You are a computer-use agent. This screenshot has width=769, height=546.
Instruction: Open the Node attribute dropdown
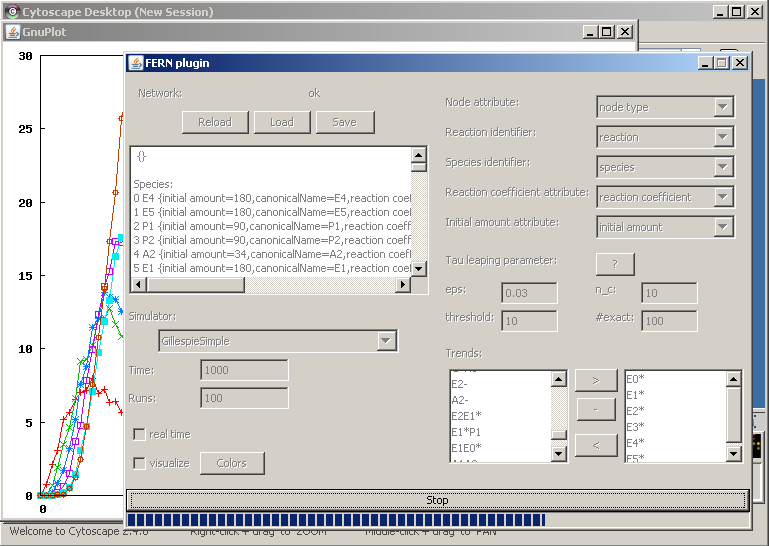(x=666, y=107)
